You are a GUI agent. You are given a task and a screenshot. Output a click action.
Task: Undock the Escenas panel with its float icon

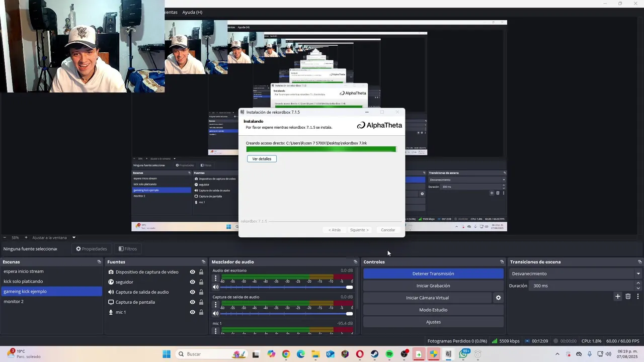pos(99,262)
